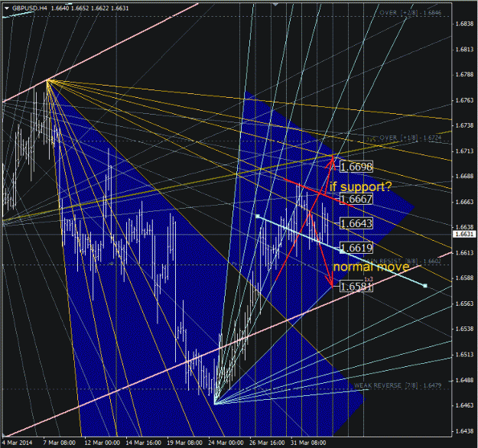The width and height of the screenshot is (478, 448).
Task: Select the 1.6667 price label box
Action: pos(356,199)
